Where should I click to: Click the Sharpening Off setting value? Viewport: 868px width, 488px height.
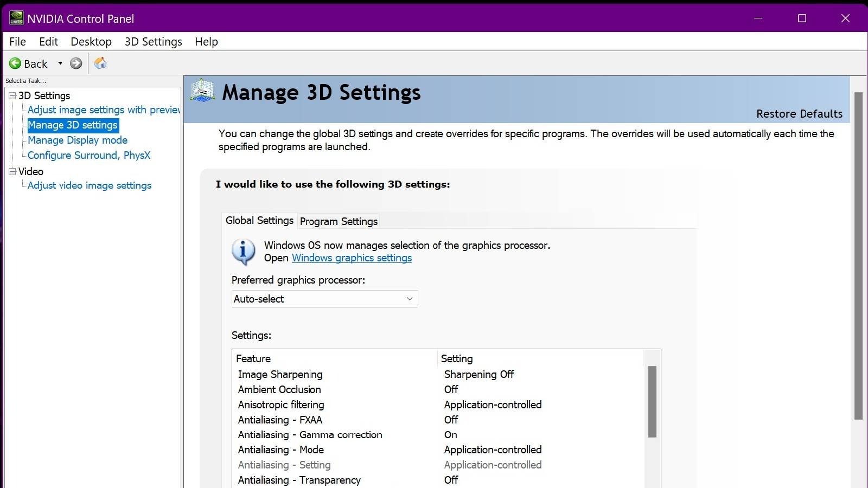pos(479,375)
